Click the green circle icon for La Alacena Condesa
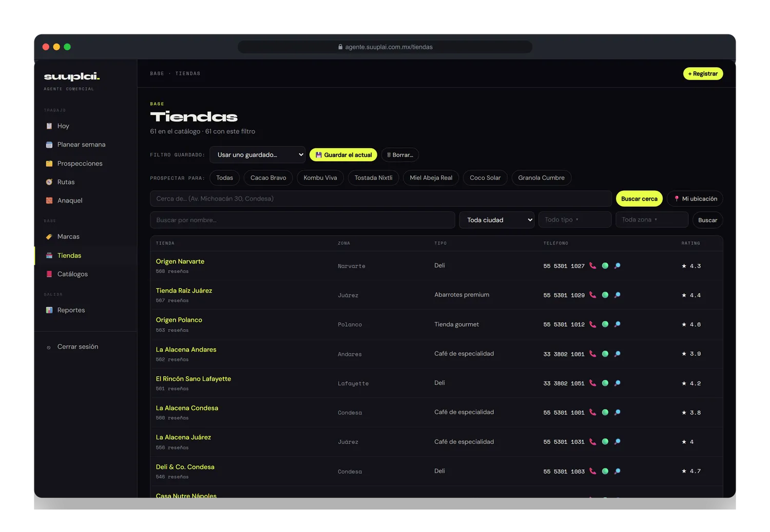Viewport: 770px width, 532px height. pos(605,412)
